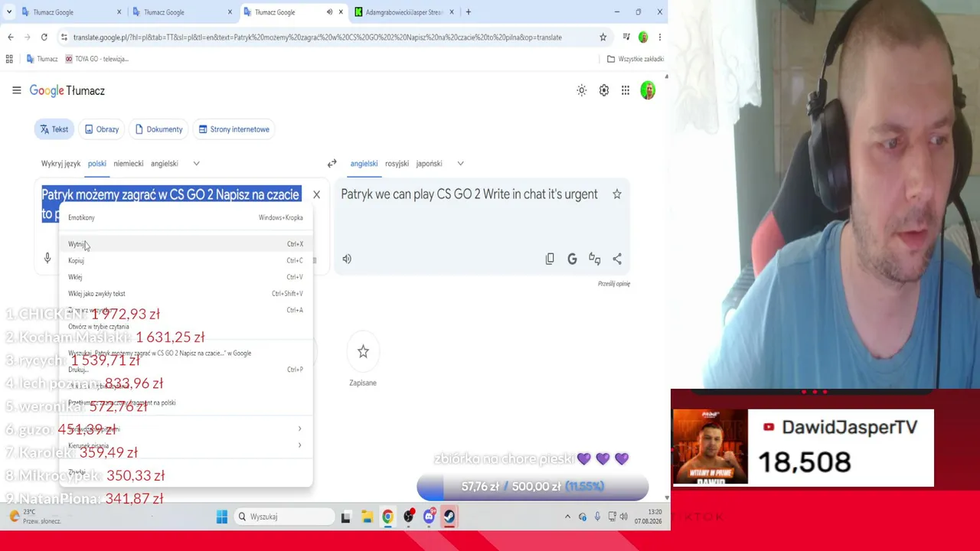Open the Tłumacz bookmark
The image size is (980, 551).
tap(42, 59)
